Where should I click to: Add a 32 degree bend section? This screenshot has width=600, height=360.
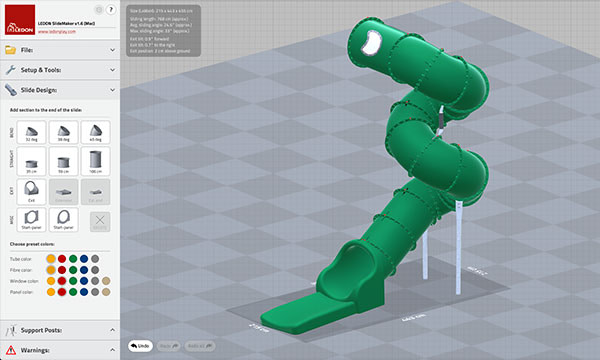31,132
